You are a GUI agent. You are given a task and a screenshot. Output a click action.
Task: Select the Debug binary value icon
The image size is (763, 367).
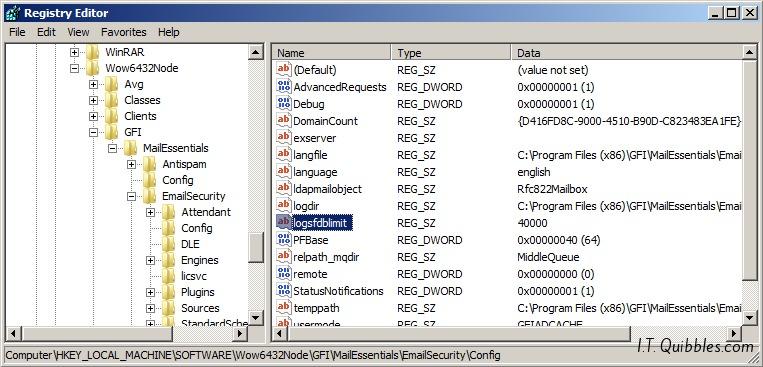click(x=284, y=104)
